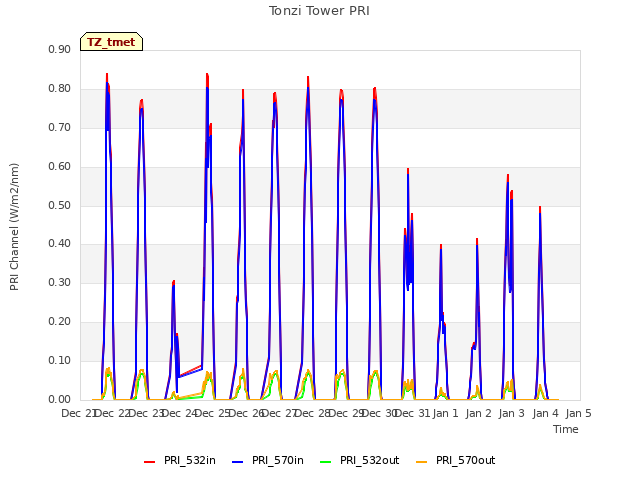
Task: Click the Dec 24 x-axis label
Action: pyautogui.click(x=180, y=413)
